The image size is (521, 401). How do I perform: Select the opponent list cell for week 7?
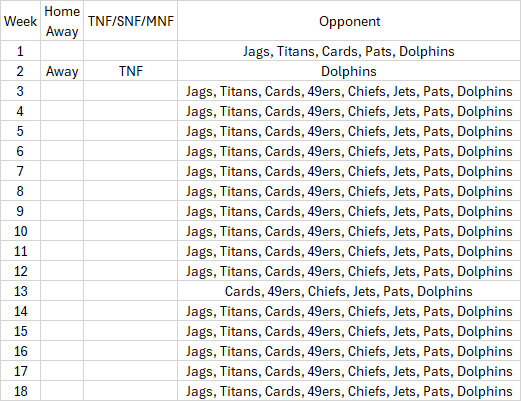click(349, 171)
